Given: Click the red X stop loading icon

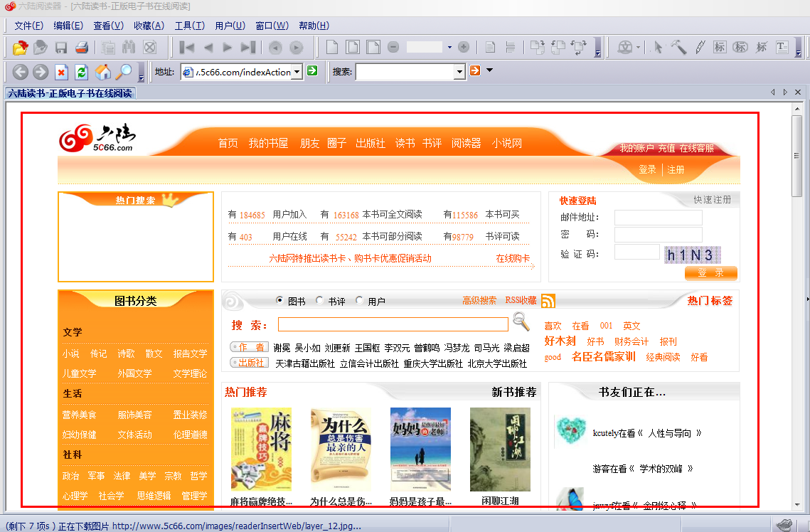Looking at the screenshot, I should pyautogui.click(x=61, y=72).
